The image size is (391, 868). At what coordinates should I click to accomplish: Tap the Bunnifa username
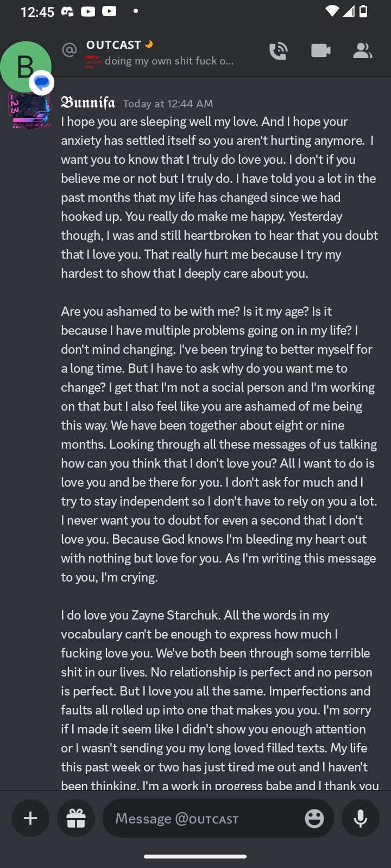88,103
